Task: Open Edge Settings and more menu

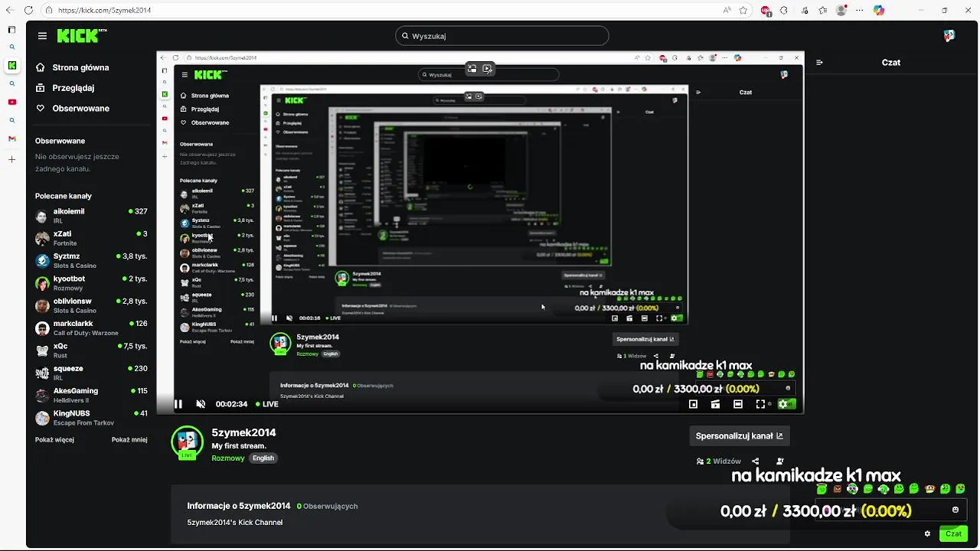Action: (x=858, y=11)
